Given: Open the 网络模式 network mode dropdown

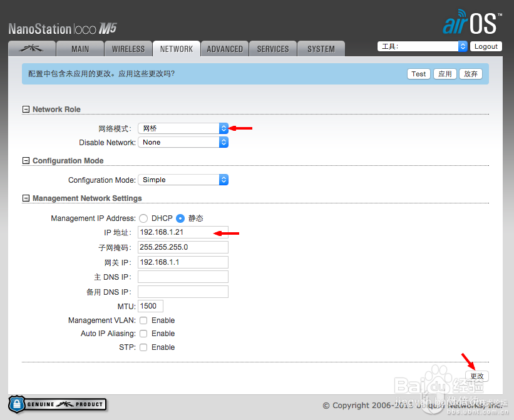Looking at the screenshot, I should click(x=183, y=128).
